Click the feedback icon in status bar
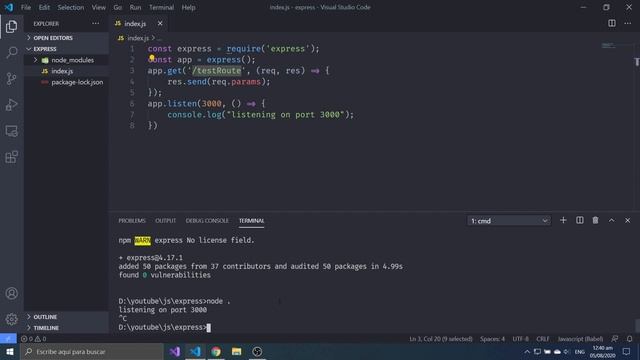 [x=614, y=339]
